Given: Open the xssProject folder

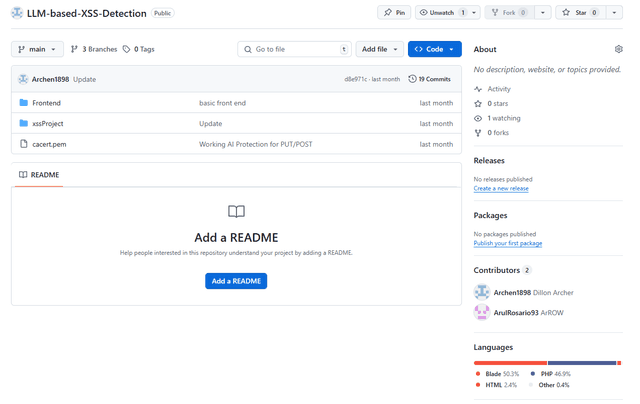Looking at the screenshot, I should coord(48,123).
